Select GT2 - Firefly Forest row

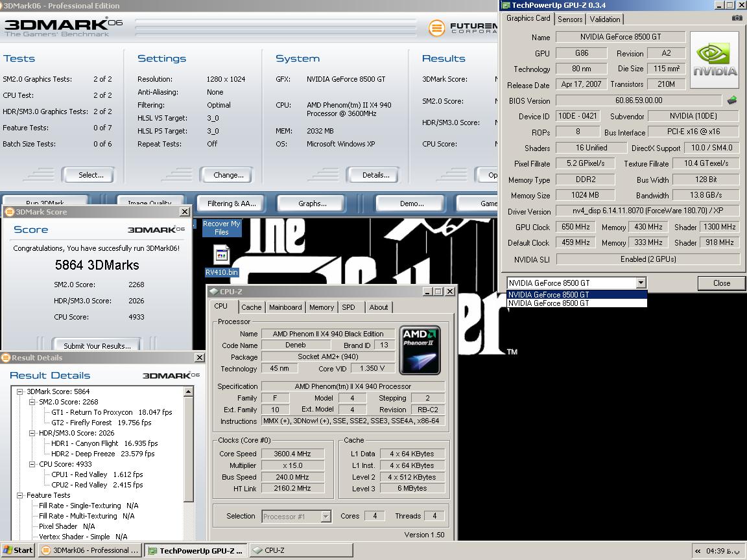coord(101,423)
